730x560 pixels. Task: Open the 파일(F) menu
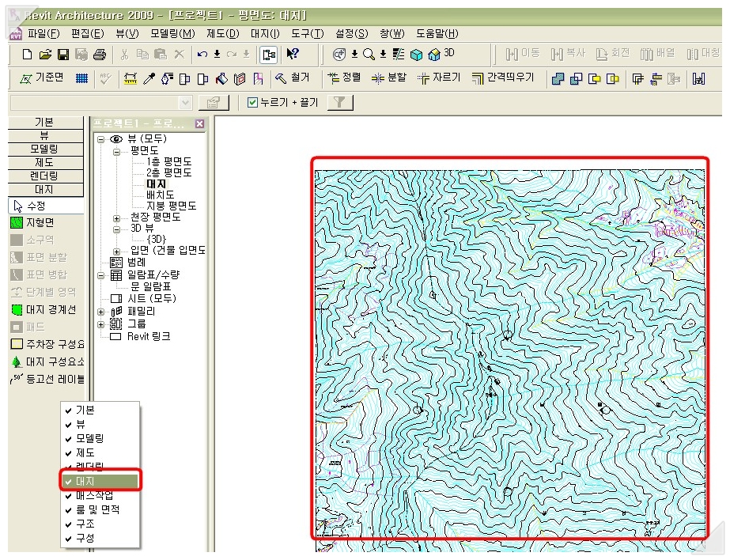coord(43,33)
